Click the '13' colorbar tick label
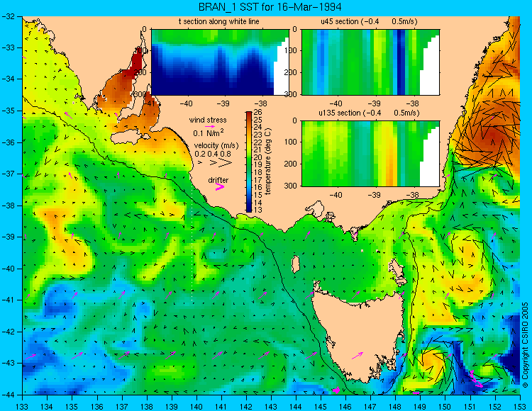Viewport: 532px width, 411px height. point(258,210)
